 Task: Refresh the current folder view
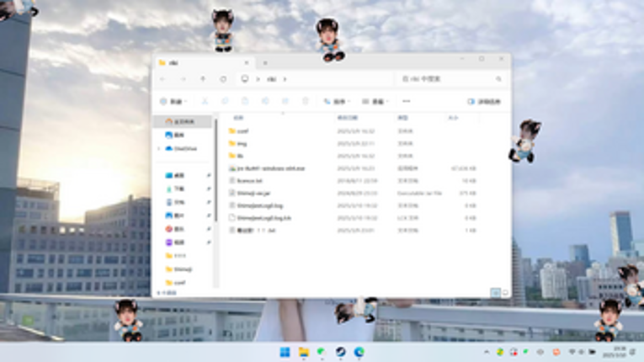(x=223, y=79)
